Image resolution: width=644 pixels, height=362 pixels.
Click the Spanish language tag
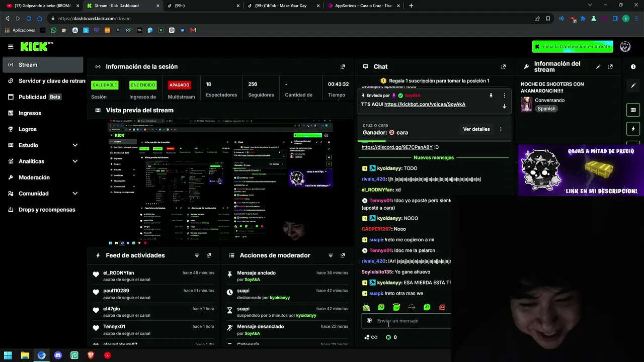tap(546, 109)
